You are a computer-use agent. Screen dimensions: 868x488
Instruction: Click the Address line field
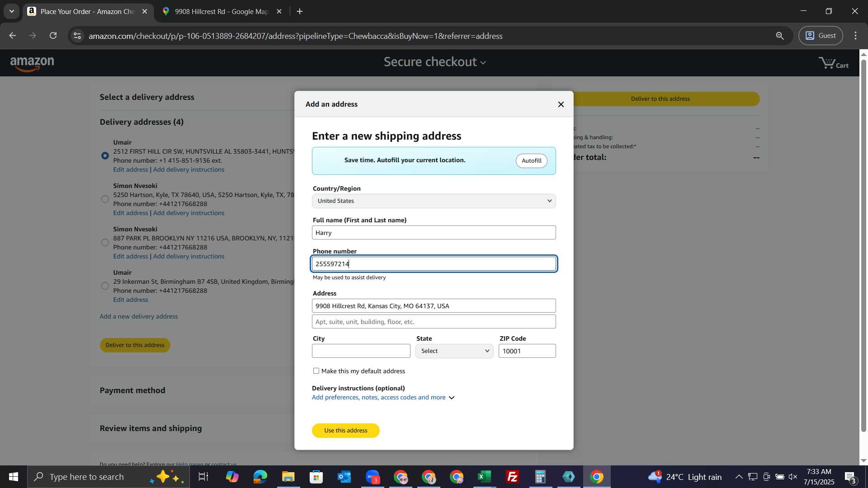point(434,306)
